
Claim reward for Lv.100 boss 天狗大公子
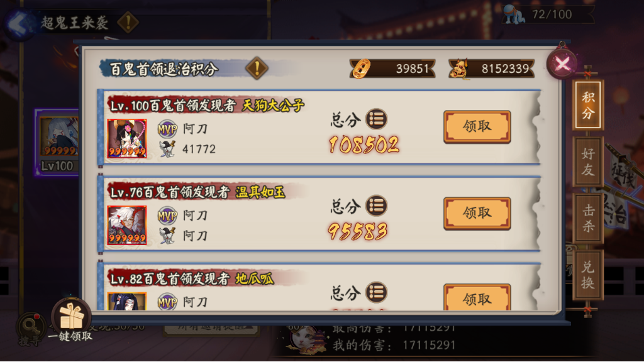click(477, 126)
